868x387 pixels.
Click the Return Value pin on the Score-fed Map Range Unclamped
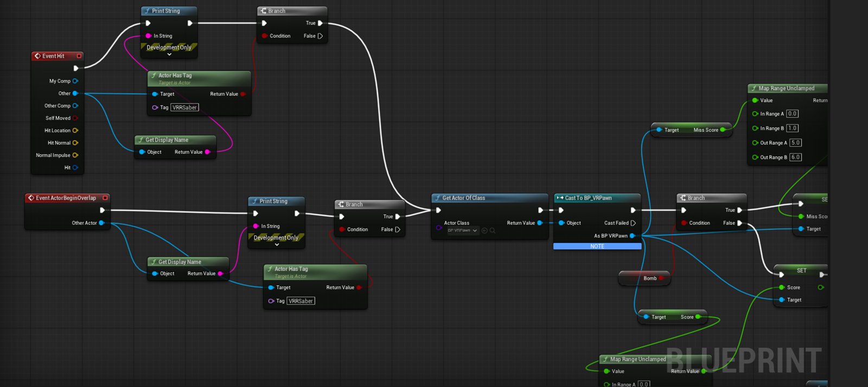tap(704, 371)
